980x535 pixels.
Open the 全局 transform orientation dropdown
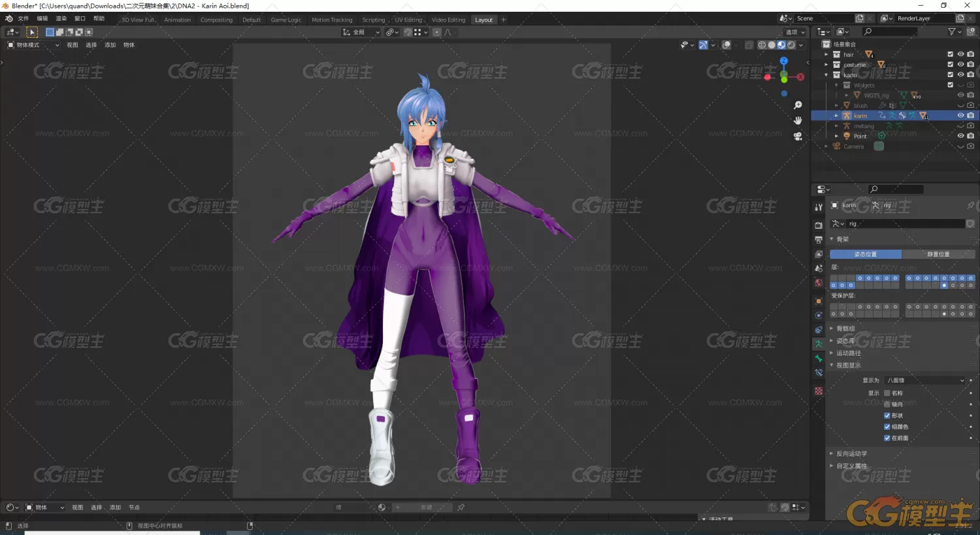click(x=361, y=32)
